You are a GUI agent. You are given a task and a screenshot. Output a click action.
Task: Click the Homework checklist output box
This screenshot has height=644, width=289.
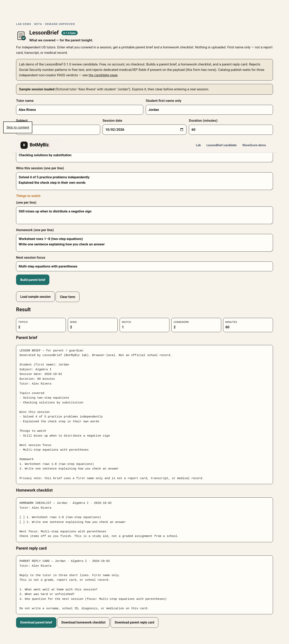click(144, 520)
